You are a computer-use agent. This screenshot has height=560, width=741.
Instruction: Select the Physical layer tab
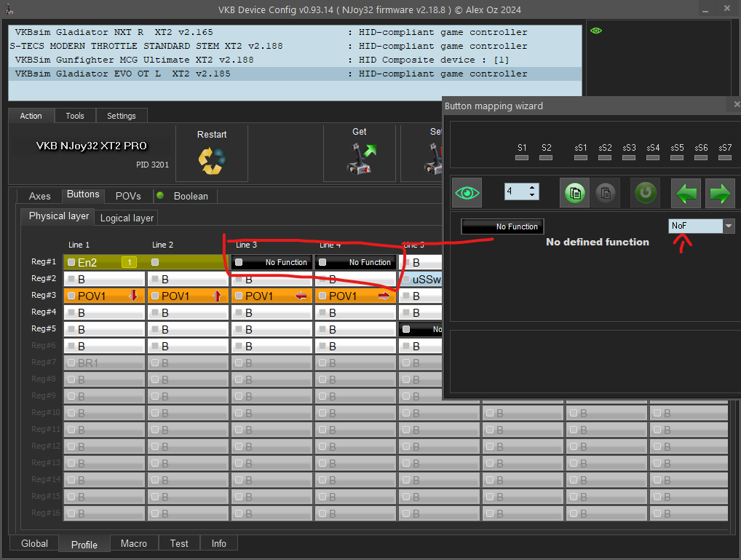coord(59,216)
